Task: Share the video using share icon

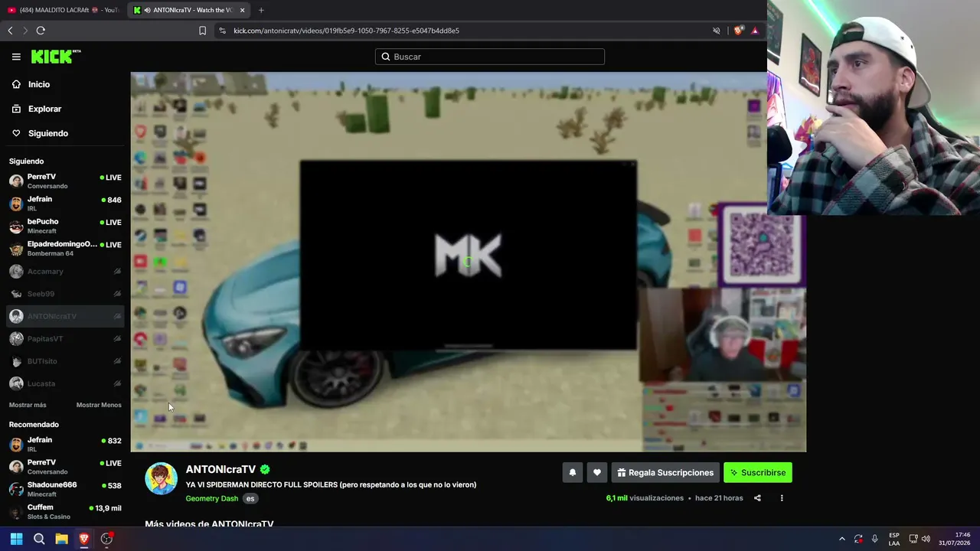Action: [757, 498]
